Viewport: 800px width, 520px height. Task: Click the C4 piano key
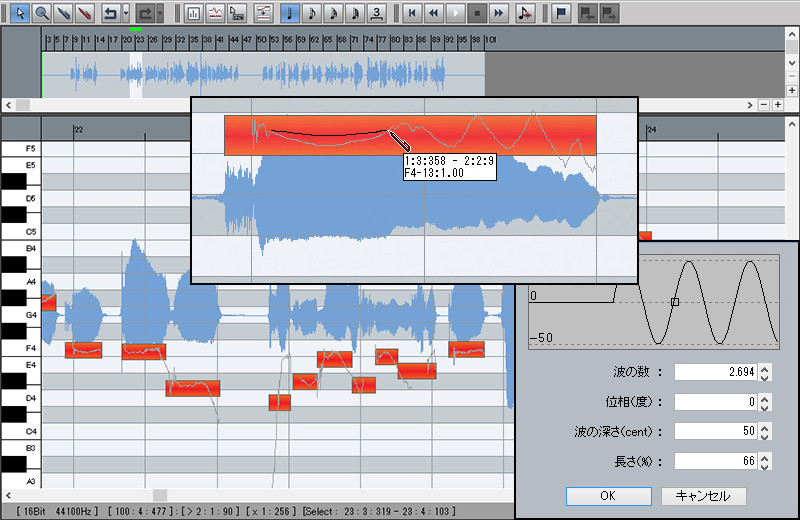point(20,431)
